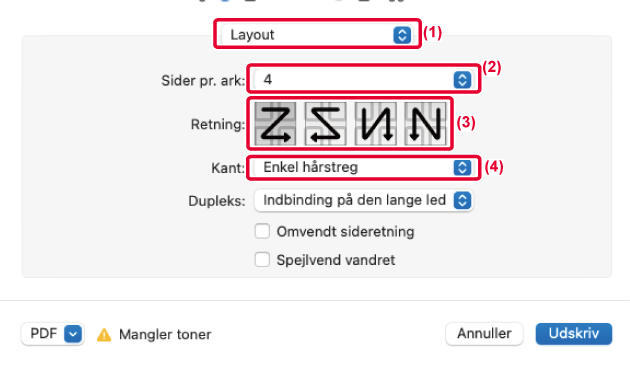Enable the Spejlvend vandret checkbox
Screen dimensions: 630x365
click(x=262, y=260)
